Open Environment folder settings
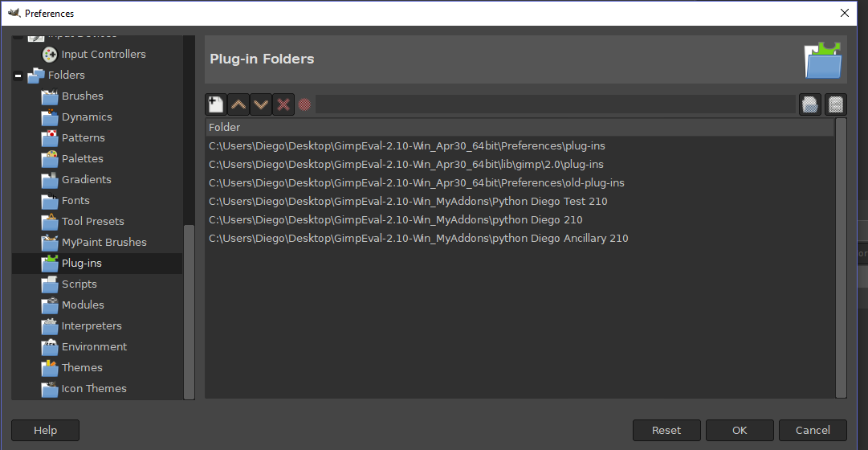The width and height of the screenshot is (868, 450). 94,346
